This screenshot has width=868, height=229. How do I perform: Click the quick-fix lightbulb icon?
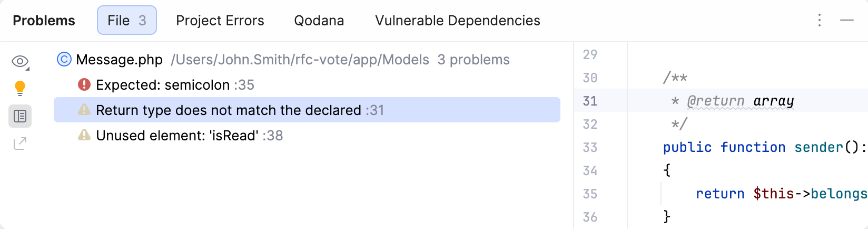pyautogui.click(x=20, y=88)
